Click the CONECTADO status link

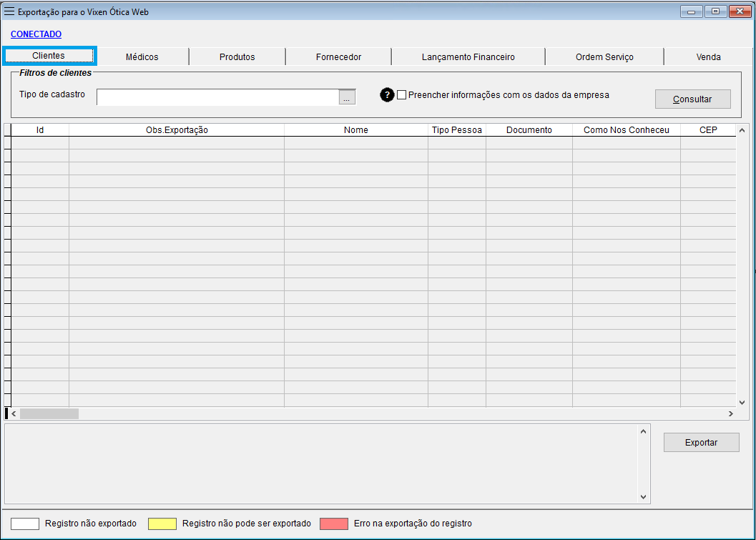[36, 34]
